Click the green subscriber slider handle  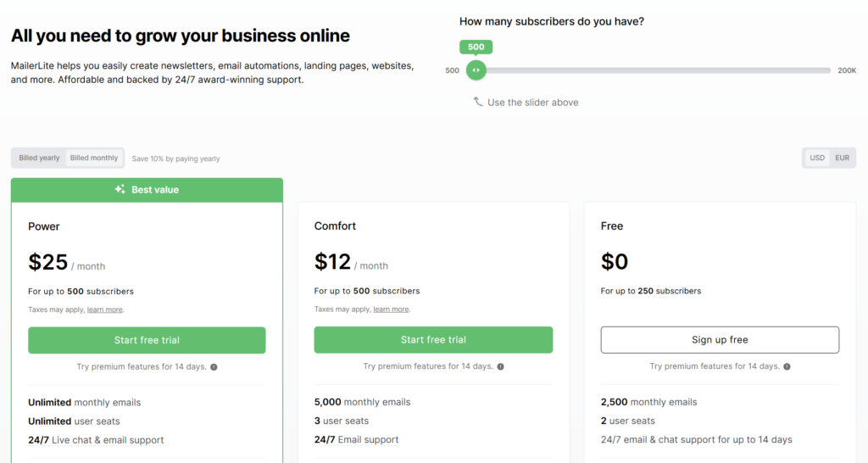476,70
